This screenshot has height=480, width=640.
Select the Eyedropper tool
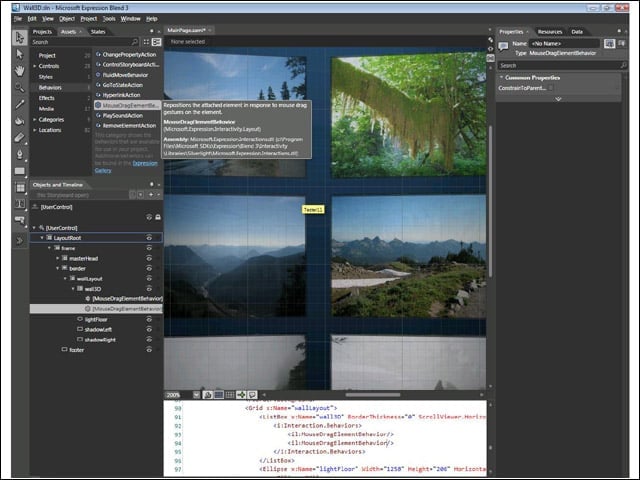pos(19,104)
